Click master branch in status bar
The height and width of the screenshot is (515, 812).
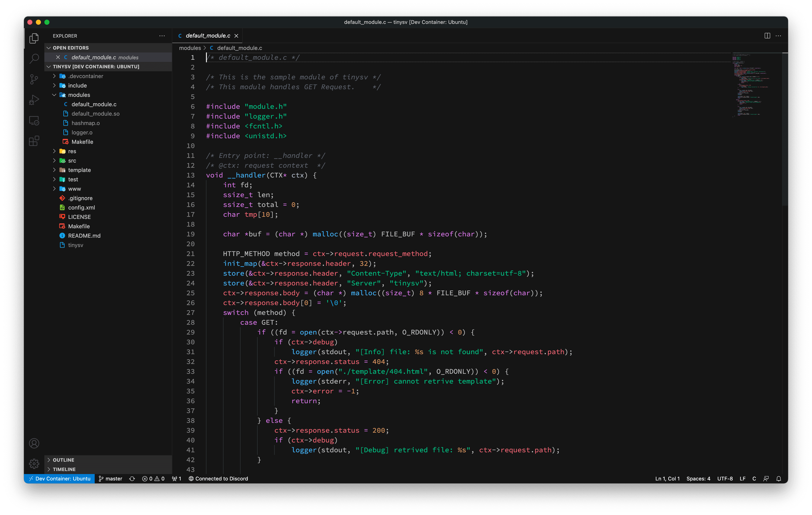[x=111, y=479]
